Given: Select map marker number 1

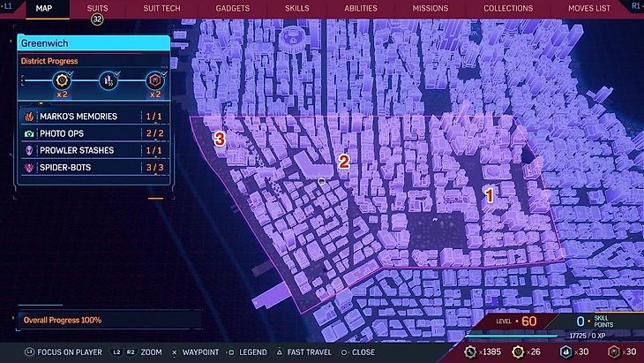Looking at the screenshot, I should pyautogui.click(x=490, y=196).
